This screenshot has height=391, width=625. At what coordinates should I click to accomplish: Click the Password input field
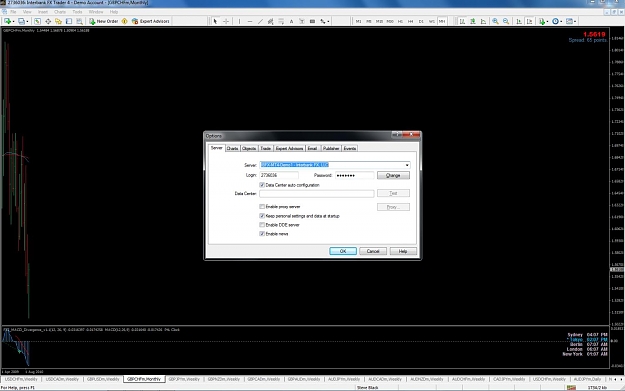coord(354,175)
